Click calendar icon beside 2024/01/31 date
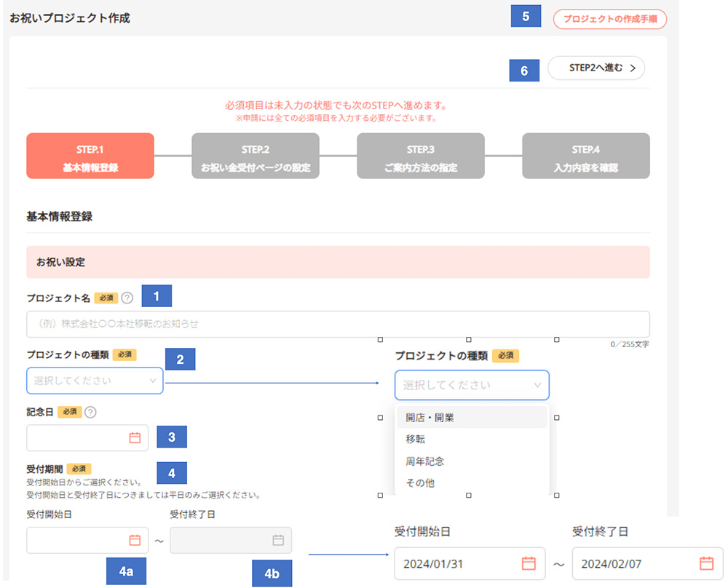This screenshot has height=588, width=728. tap(529, 563)
